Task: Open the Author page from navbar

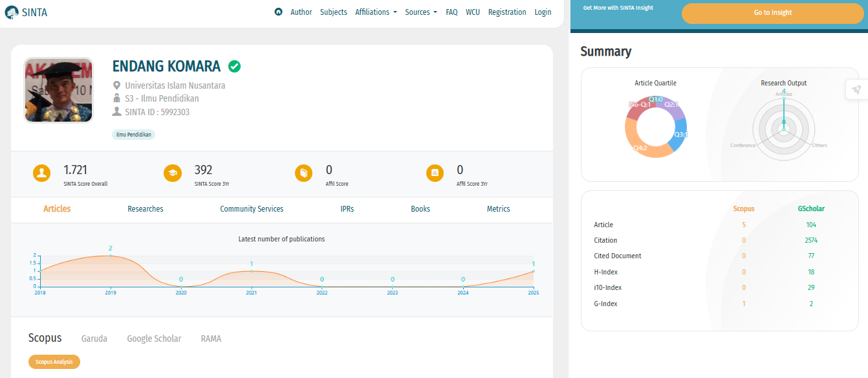Action: (301, 12)
